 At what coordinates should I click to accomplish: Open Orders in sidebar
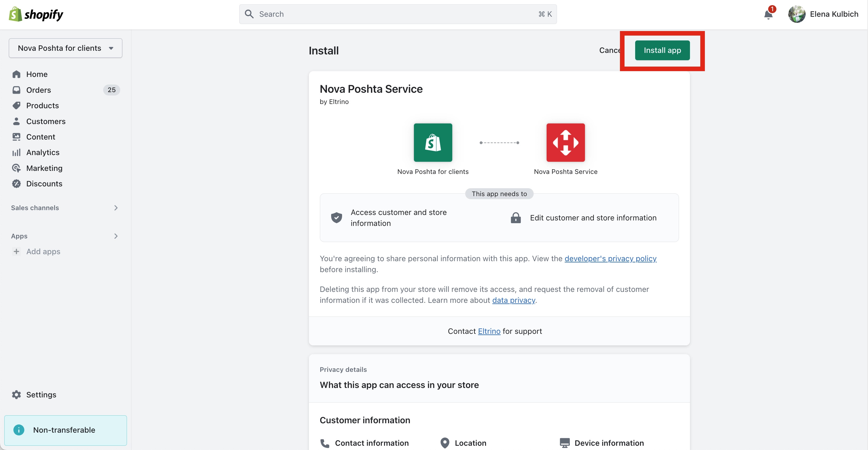click(x=39, y=90)
